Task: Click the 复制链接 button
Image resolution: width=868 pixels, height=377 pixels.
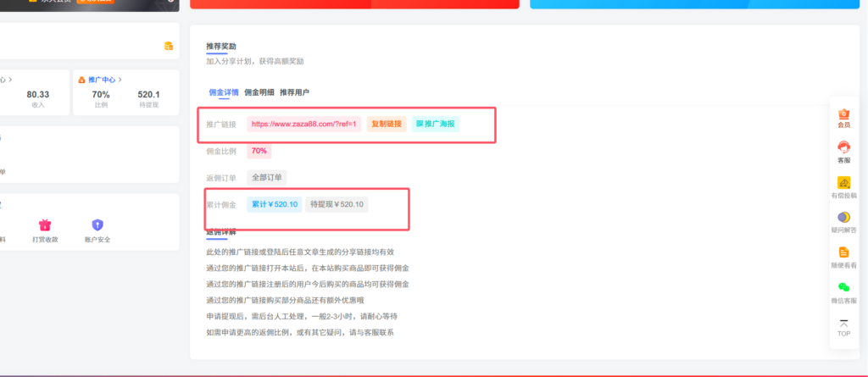Action: (x=387, y=124)
